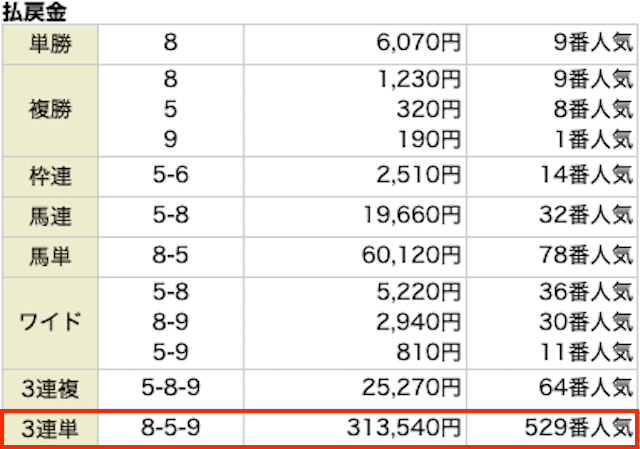640x449 pixels.
Task: Select the 19,660円 quinella payout
Action: coord(412,215)
